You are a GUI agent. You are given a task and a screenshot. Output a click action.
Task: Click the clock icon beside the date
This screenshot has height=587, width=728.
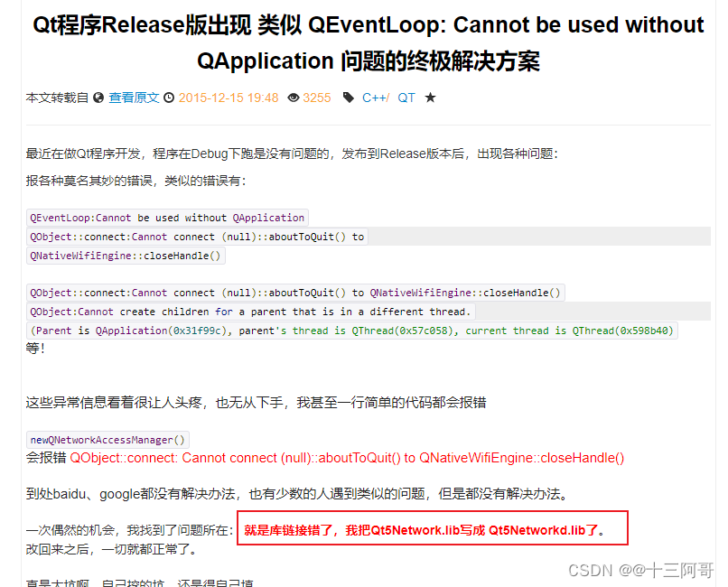[x=170, y=98]
